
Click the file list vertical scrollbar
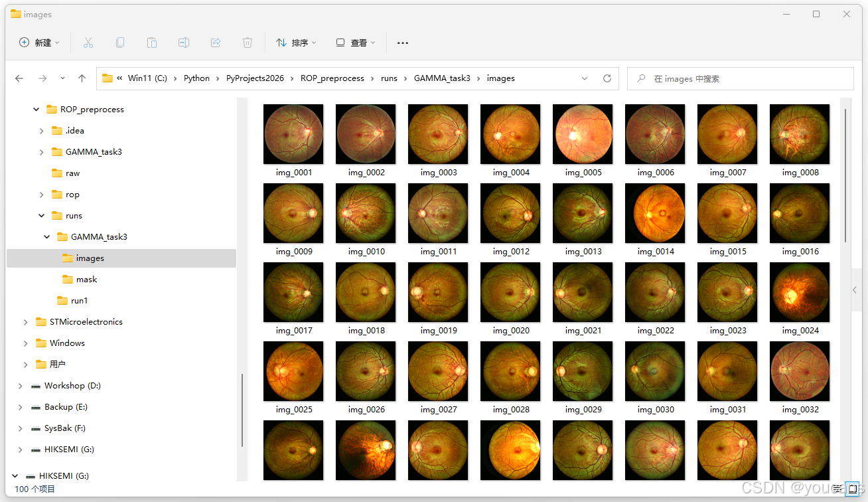tap(845, 175)
